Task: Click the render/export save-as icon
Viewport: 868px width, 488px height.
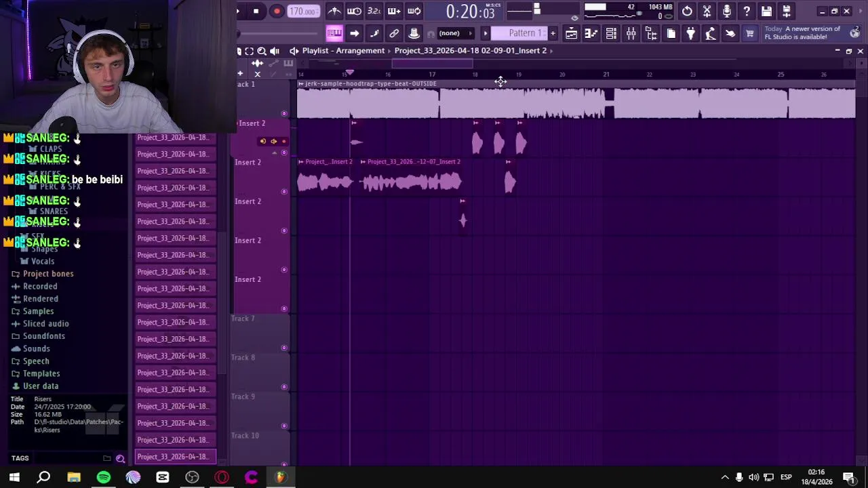Action: [x=787, y=11]
